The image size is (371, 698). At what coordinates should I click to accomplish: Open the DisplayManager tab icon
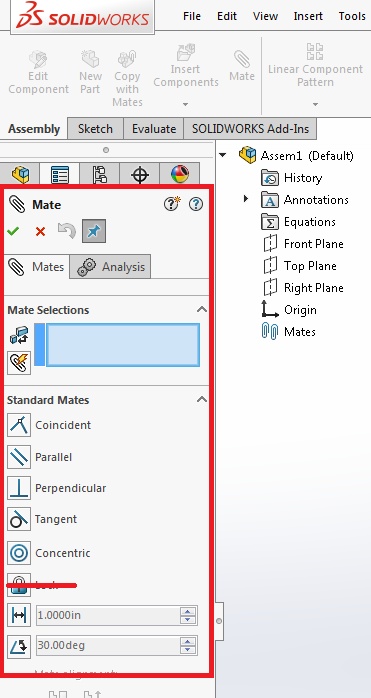point(179,174)
